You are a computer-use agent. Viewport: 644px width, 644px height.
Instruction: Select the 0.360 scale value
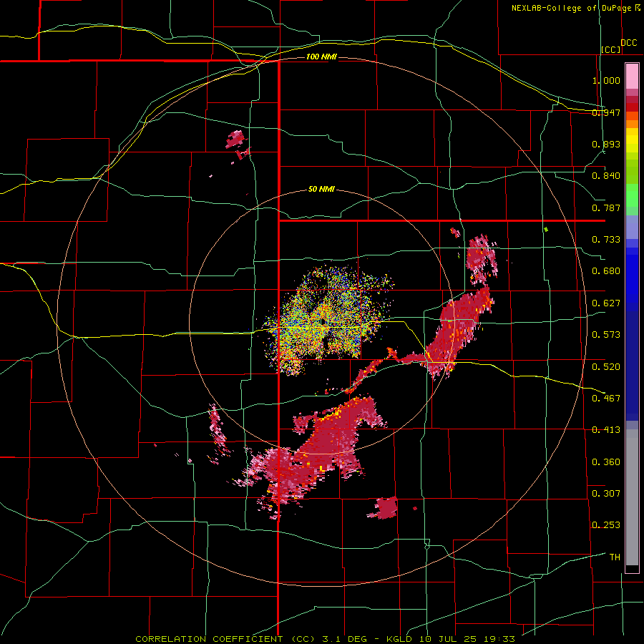coord(606,462)
